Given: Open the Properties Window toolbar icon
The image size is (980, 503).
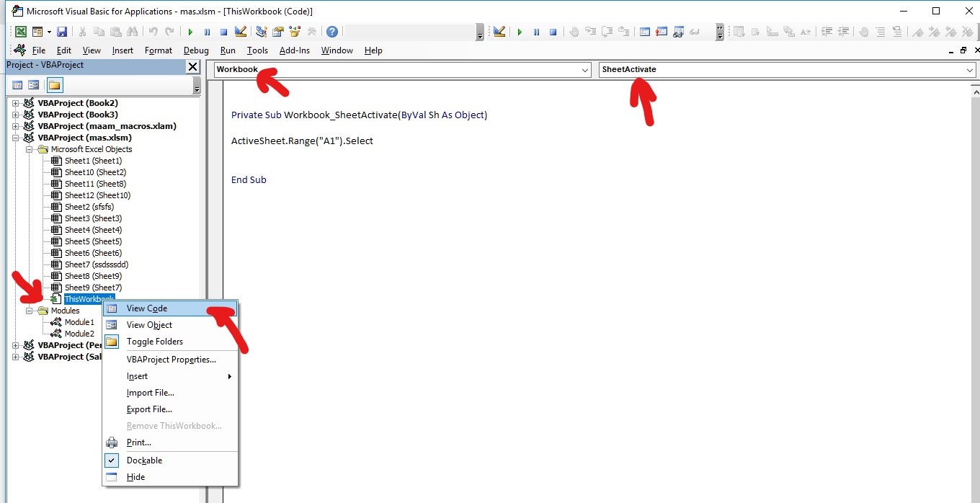Looking at the screenshot, I should (x=277, y=32).
